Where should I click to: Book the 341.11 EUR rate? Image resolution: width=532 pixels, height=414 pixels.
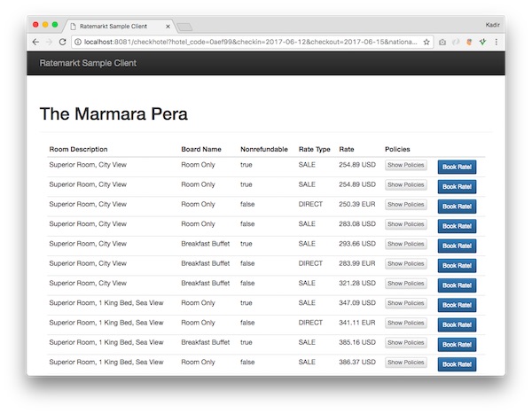pos(457,324)
